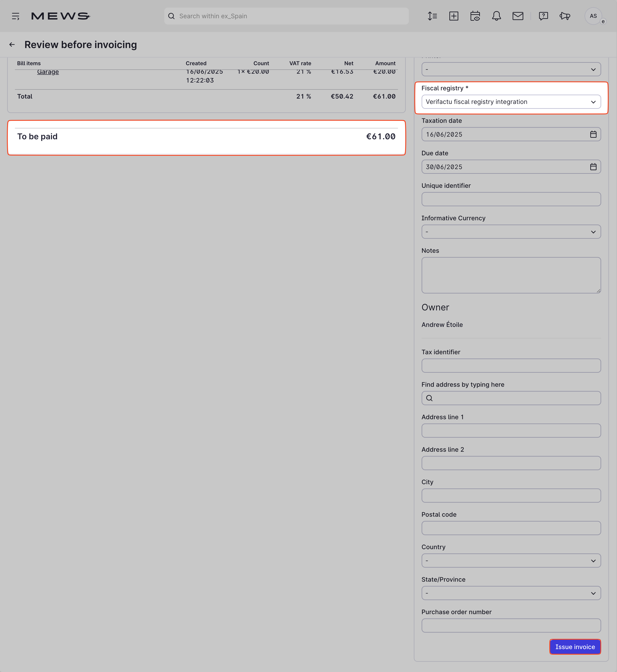617x672 pixels.
Task: Click the Review before invoicing heading
Action: (x=81, y=45)
